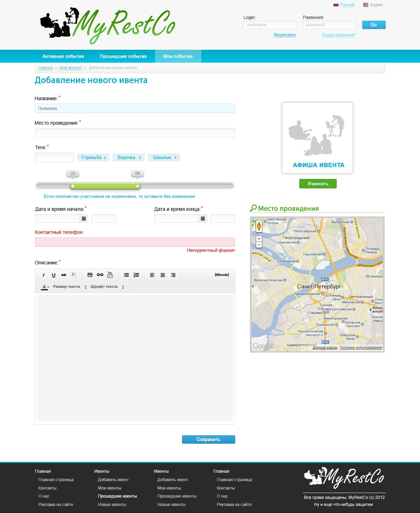Center-align the description text

(x=163, y=275)
